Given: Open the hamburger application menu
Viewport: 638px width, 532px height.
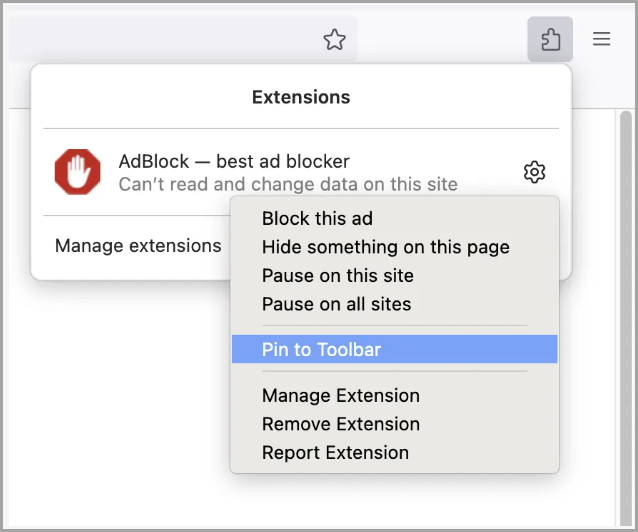Looking at the screenshot, I should pyautogui.click(x=601, y=39).
